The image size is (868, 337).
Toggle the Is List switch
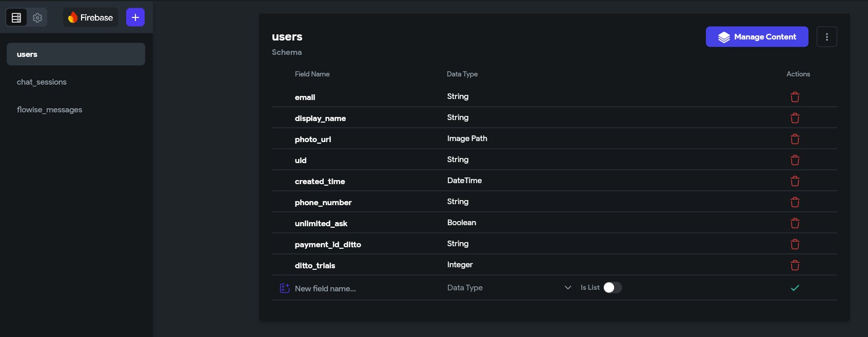(613, 288)
